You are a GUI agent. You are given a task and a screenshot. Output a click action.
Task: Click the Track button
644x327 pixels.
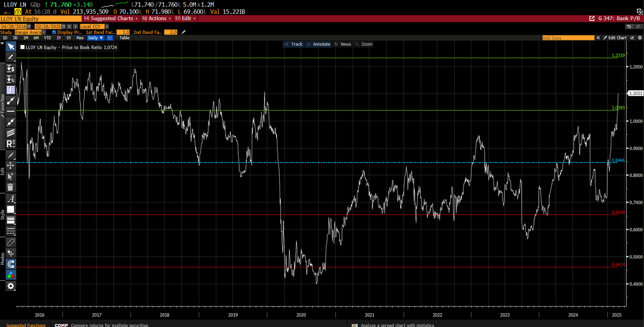[294, 44]
